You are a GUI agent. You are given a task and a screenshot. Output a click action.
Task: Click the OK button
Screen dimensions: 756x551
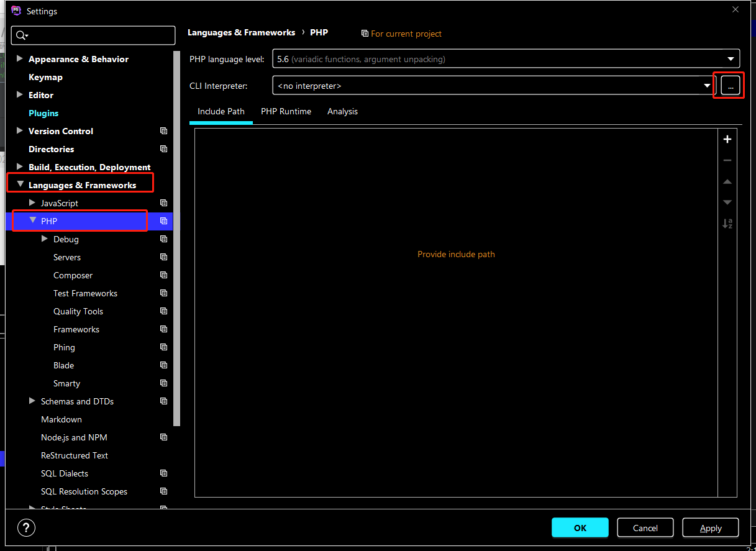[x=580, y=528]
